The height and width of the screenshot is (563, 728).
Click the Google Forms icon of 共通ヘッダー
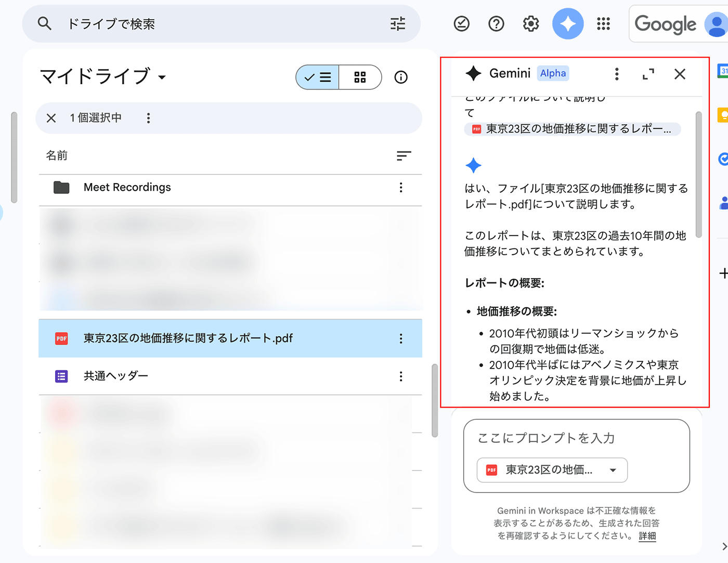click(61, 376)
